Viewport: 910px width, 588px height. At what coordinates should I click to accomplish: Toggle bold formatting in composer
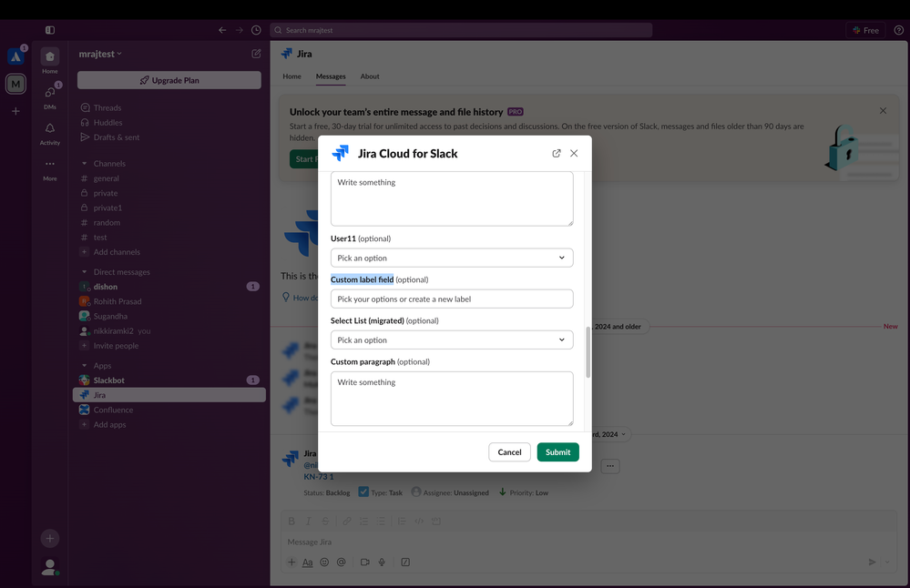[x=291, y=522]
